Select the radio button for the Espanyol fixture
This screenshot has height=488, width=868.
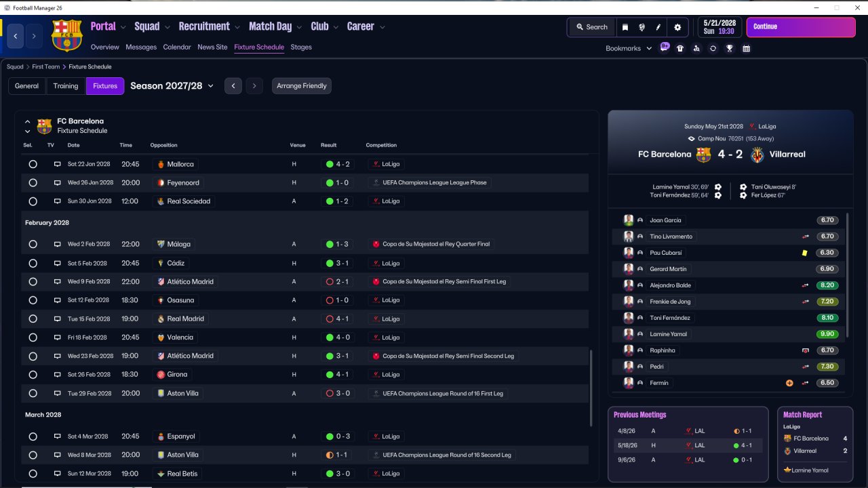point(33,436)
